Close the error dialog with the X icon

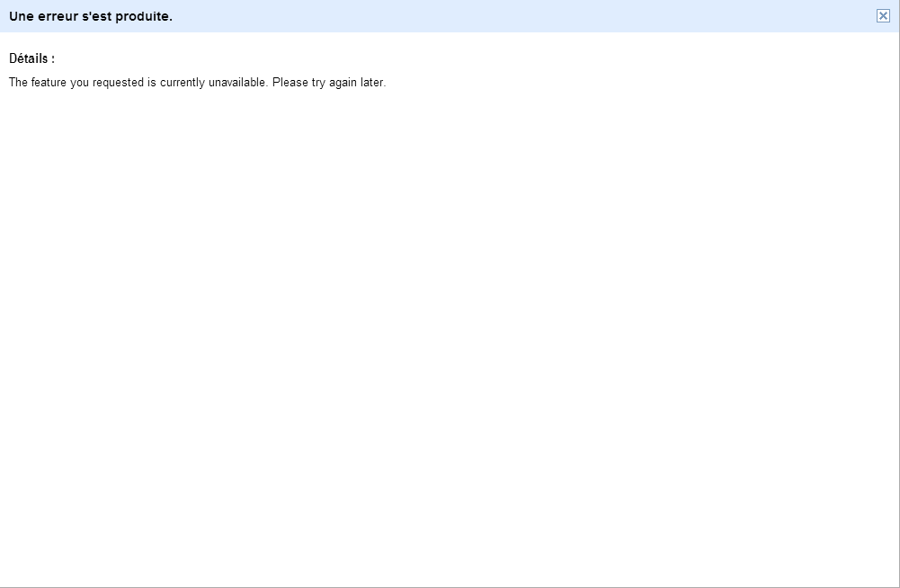pyautogui.click(x=883, y=16)
